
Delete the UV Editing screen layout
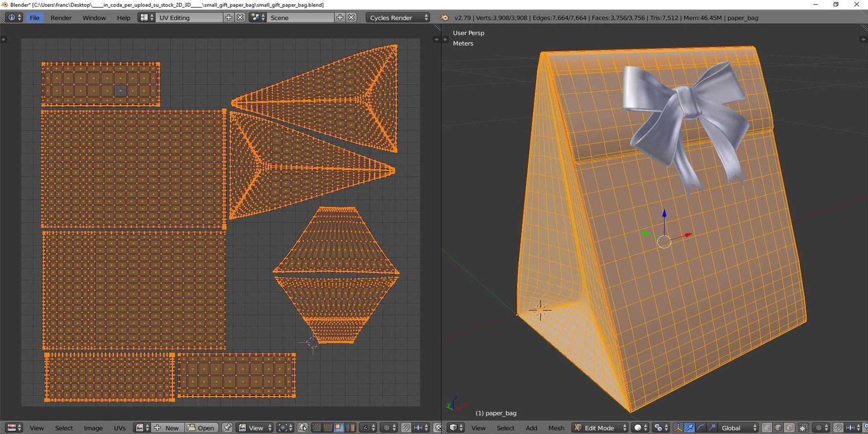click(x=240, y=18)
